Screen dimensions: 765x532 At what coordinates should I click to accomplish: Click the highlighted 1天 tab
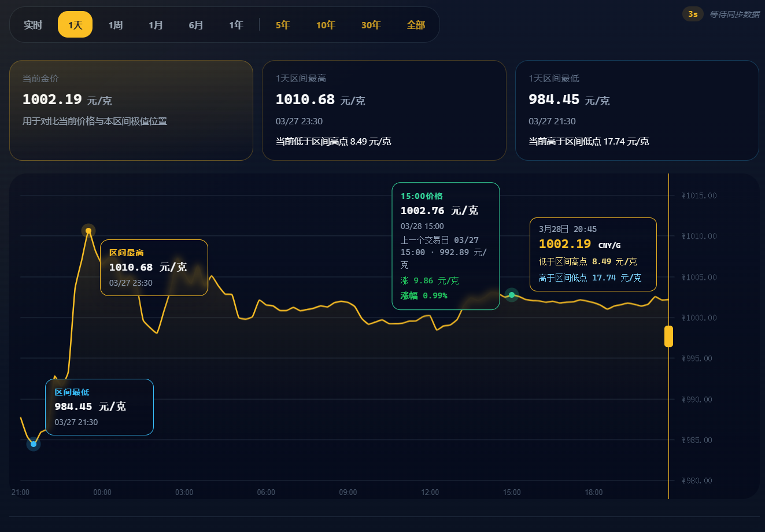point(75,25)
